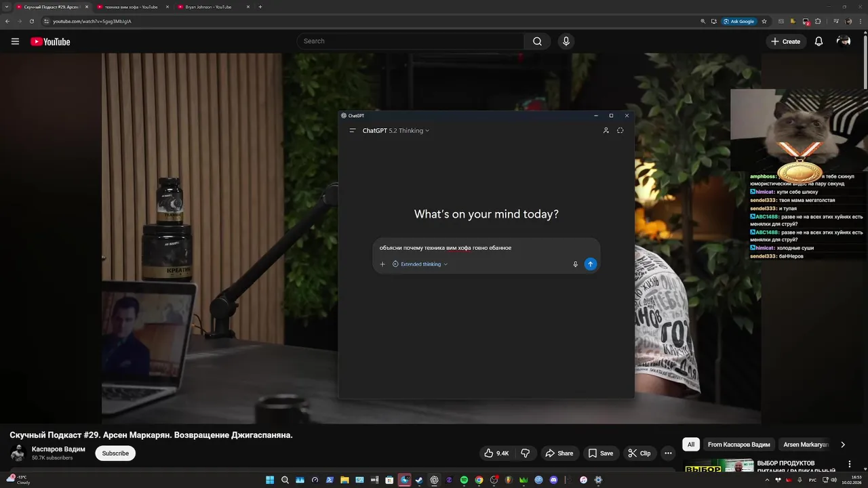This screenshot has width=868, height=488.
Task: Open Chrome tab search dropdown
Action: [6, 7]
